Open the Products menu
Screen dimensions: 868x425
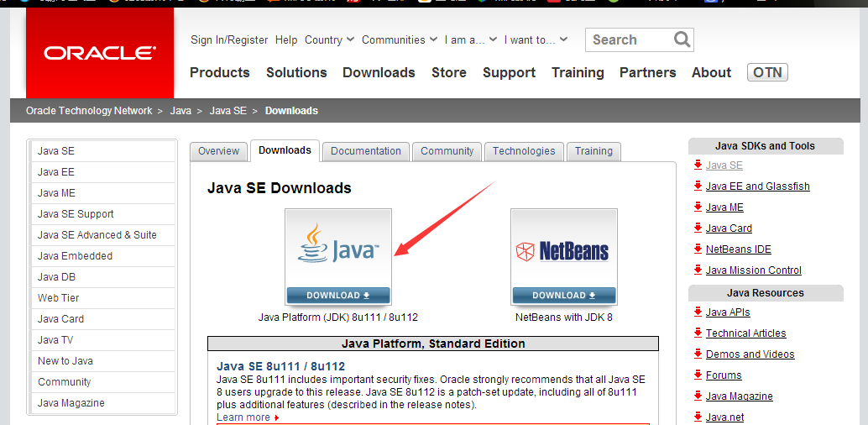click(x=220, y=72)
